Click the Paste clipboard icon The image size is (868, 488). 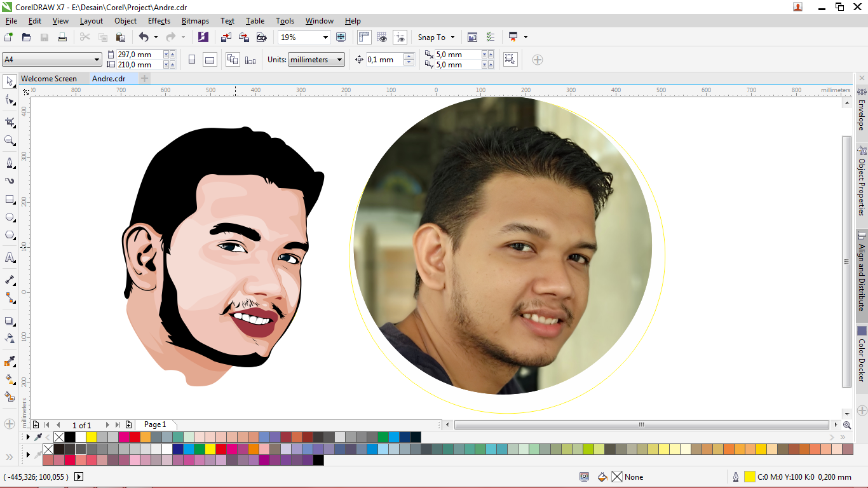click(x=121, y=37)
